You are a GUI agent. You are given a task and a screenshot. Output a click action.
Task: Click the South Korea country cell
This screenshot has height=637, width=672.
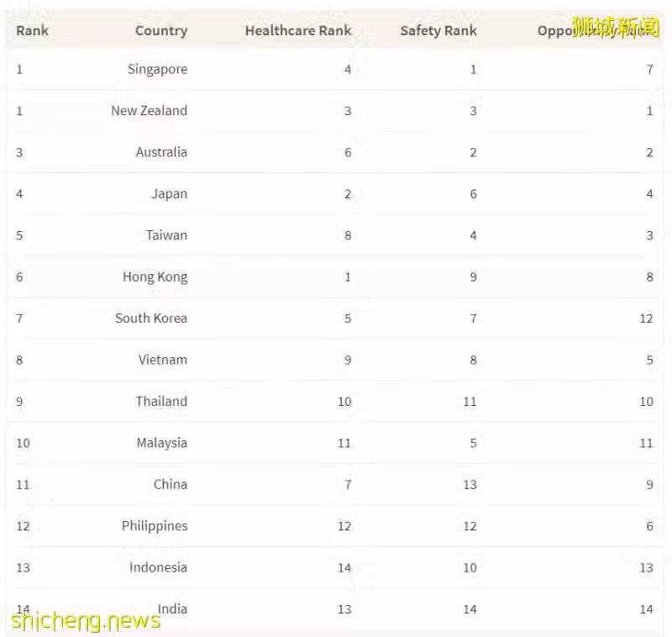(151, 318)
